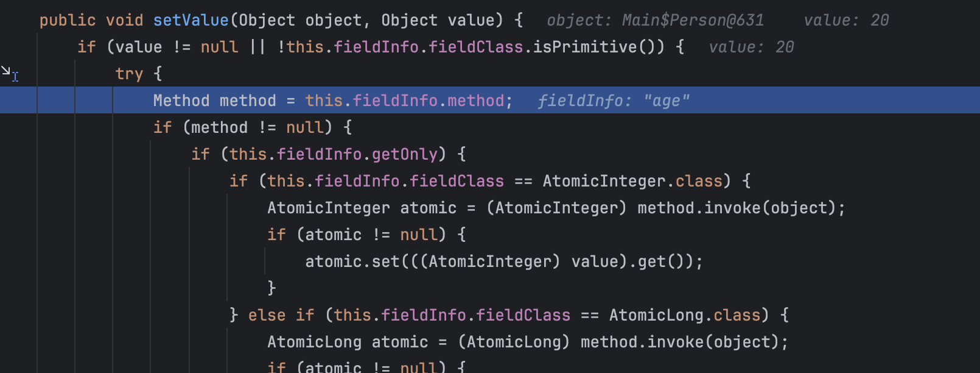Click the gutter beside the highlighted execution line
980x373 pixels.
click(x=18, y=101)
